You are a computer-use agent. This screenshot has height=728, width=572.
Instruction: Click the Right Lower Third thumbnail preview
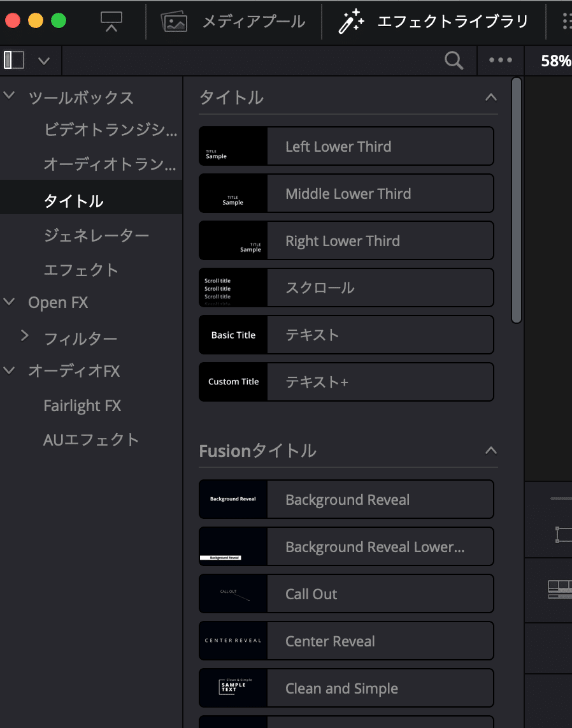(x=233, y=240)
